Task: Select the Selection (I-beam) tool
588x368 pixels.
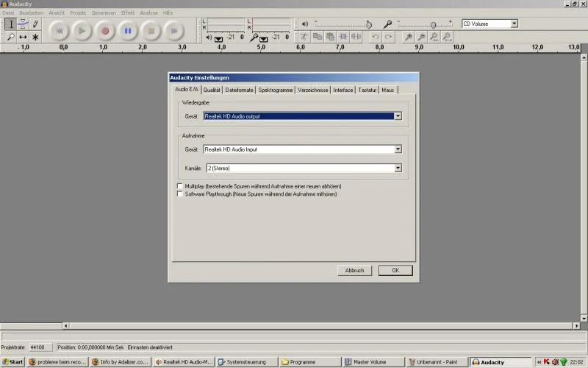Action: [x=10, y=24]
